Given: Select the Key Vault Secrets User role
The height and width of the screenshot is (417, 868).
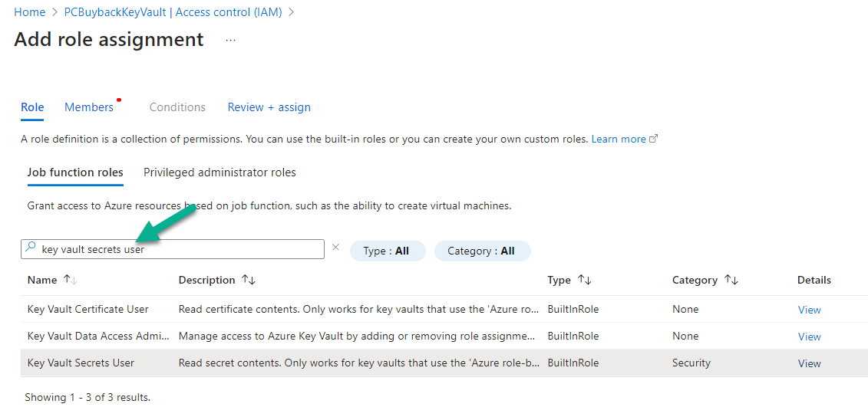Looking at the screenshot, I should click(x=444, y=363).
